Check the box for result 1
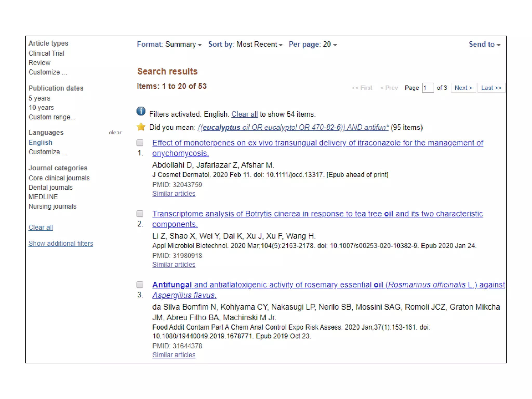Viewport: 532px width, 399px height. pos(140,143)
